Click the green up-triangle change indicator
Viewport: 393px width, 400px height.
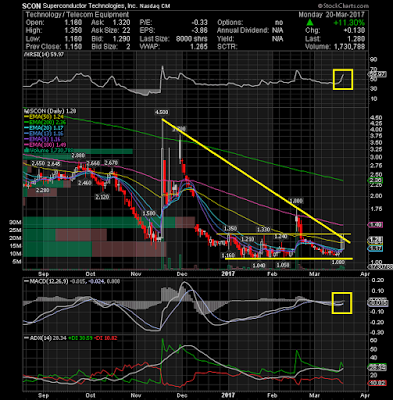point(310,23)
